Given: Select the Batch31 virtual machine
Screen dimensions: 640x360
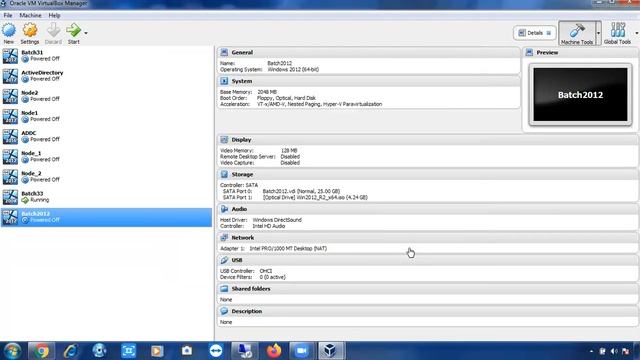Looking at the screenshot, I should [x=106, y=56].
